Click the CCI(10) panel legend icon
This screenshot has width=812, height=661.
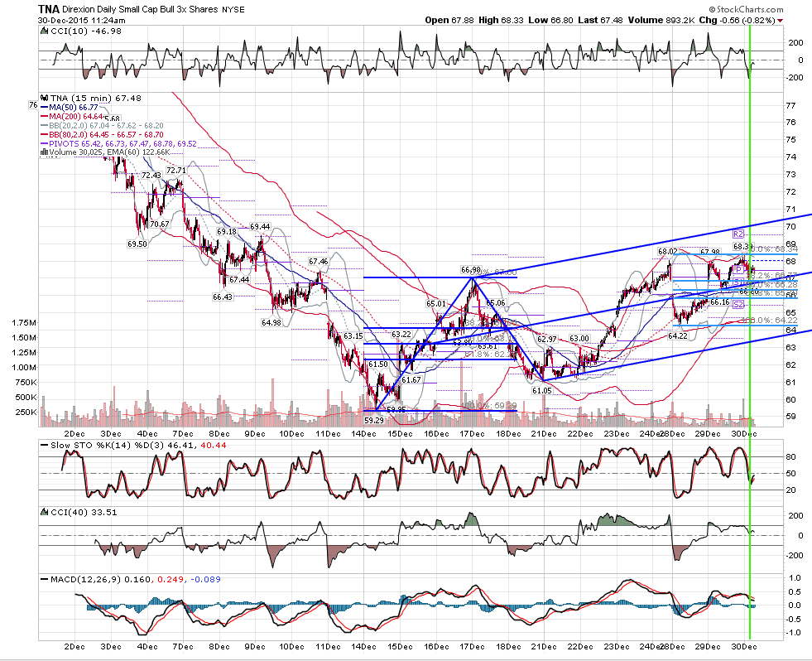pos(45,31)
